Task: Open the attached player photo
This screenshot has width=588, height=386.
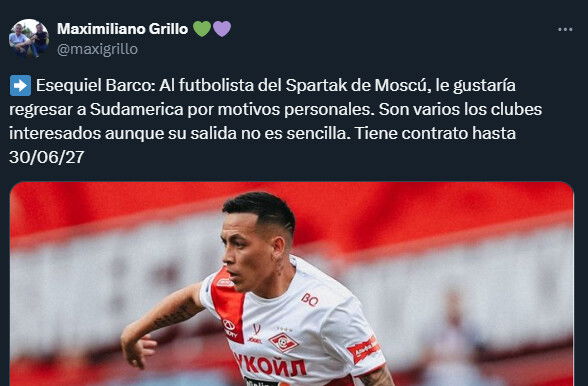Action: pos(292,284)
